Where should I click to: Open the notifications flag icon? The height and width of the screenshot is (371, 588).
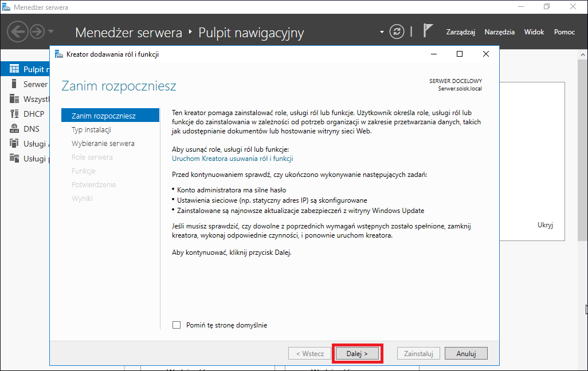pyautogui.click(x=428, y=30)
